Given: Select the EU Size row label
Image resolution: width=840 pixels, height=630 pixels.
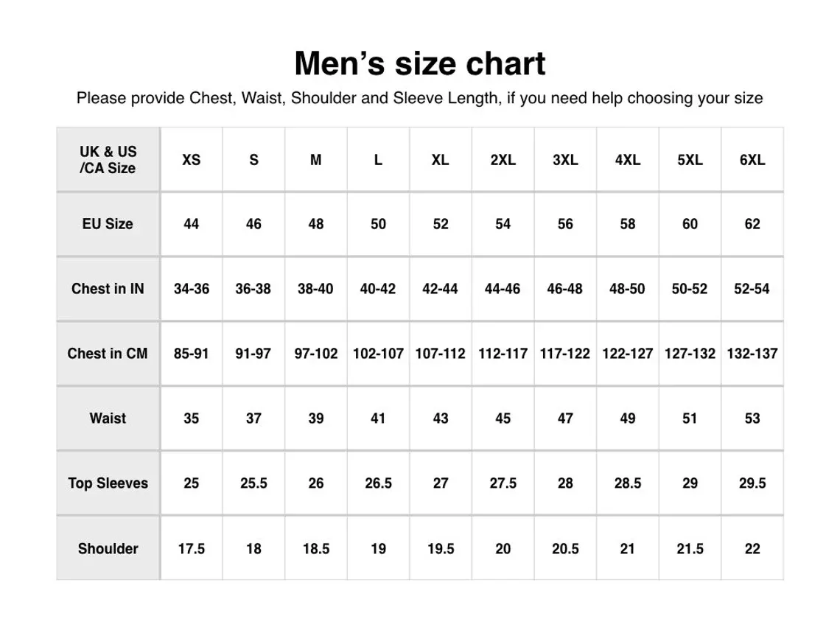Looking at the screenshot, I should (x=108, y=224).
